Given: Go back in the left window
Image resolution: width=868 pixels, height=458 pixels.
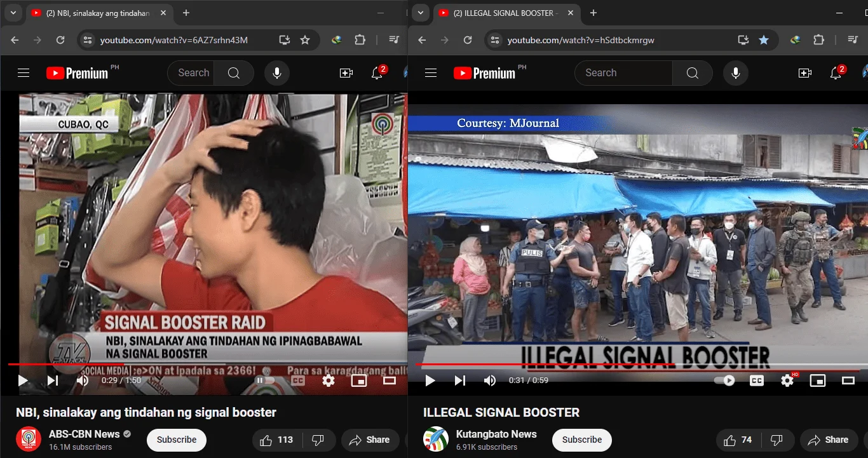Looking at the screenshot, I should click(x=15, y=40).
